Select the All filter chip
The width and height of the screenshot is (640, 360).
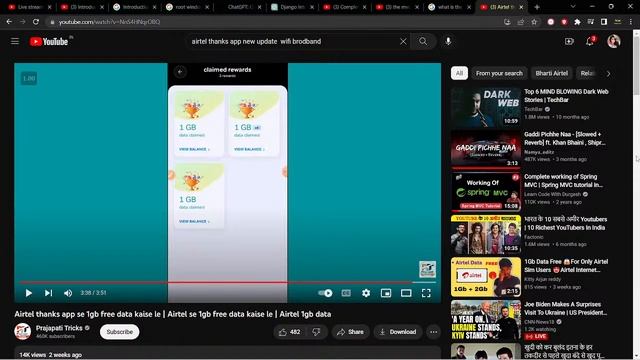coord(459,73)
